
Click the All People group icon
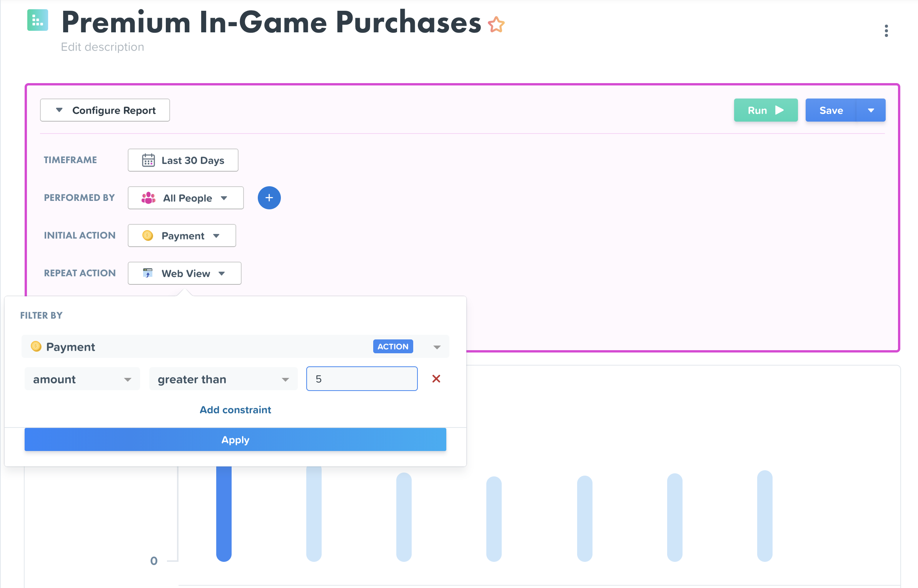(x=148, y=198)
